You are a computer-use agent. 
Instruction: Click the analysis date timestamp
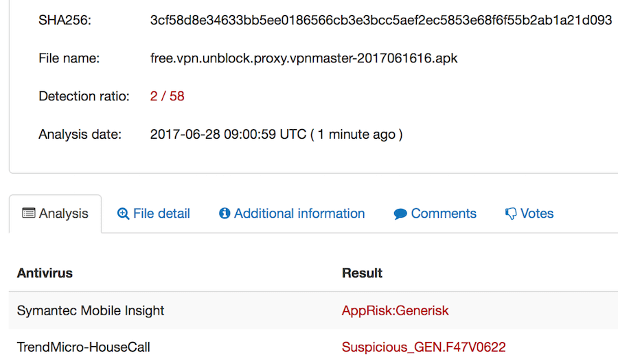click(276, 135)
